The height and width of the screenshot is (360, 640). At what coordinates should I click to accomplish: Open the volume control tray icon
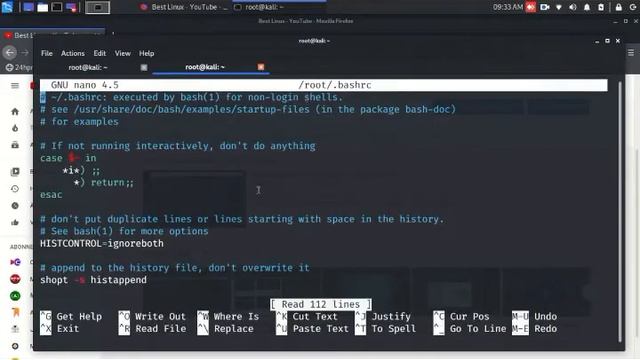pyautogui.click(x=573, y=7)
